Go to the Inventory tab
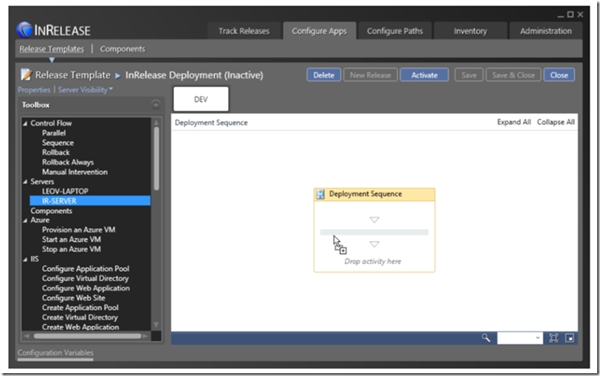 (470, 31)
